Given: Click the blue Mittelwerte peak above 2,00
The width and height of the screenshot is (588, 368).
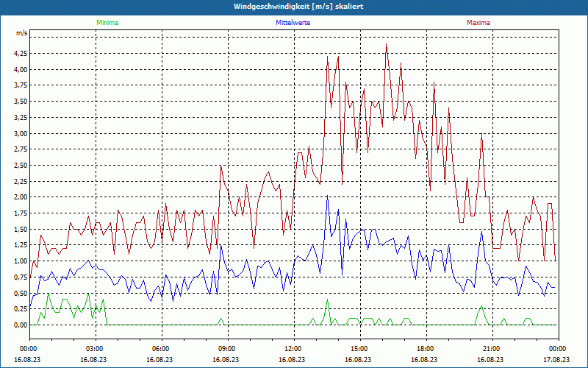Looking at the screenshot, I should (x=327, y=196).
